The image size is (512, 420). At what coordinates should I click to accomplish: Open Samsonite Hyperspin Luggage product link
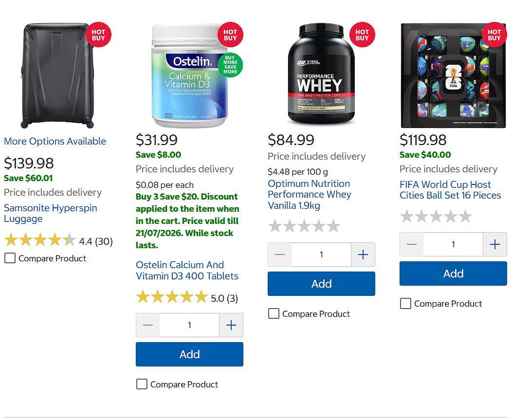(50, 213)
